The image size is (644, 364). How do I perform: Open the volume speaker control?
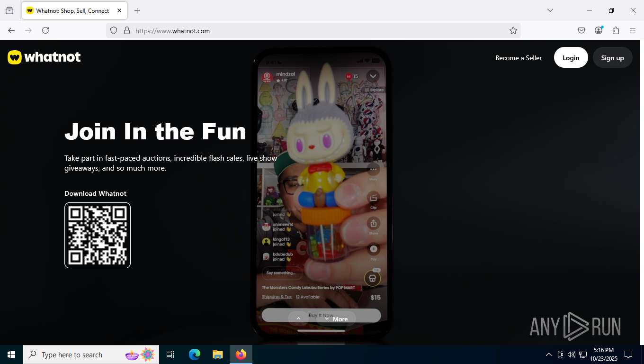pyautogui.click(x=572, y=355)
